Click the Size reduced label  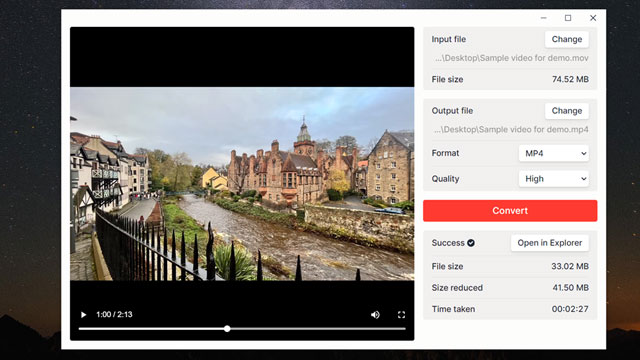(457, 287)
